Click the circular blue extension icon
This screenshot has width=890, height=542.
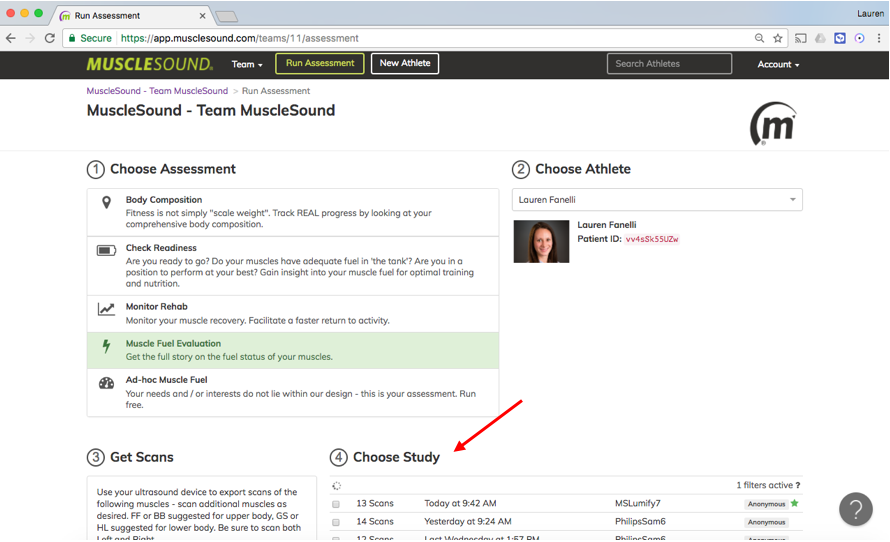859,38
